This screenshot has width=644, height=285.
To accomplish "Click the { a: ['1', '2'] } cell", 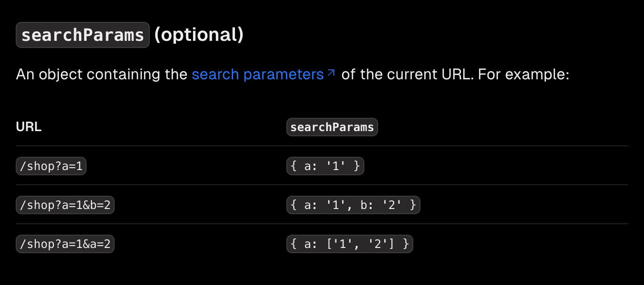I will (350, 244).
